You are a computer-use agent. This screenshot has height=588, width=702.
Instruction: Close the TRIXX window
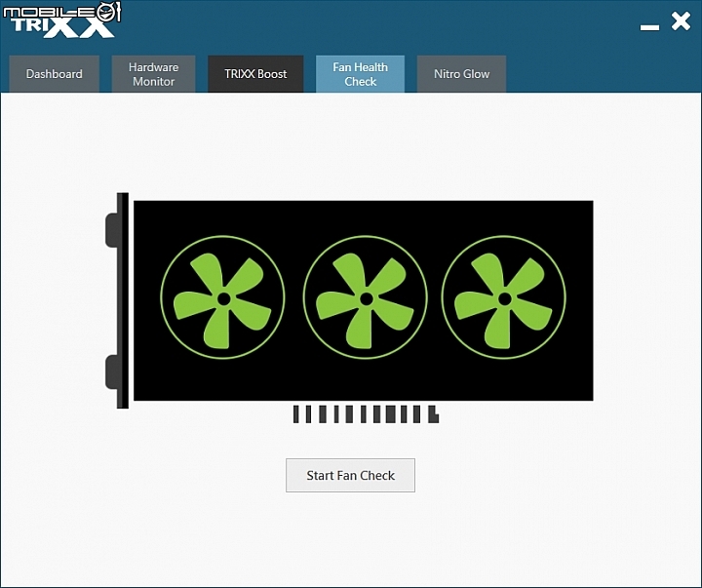(681, 21)
